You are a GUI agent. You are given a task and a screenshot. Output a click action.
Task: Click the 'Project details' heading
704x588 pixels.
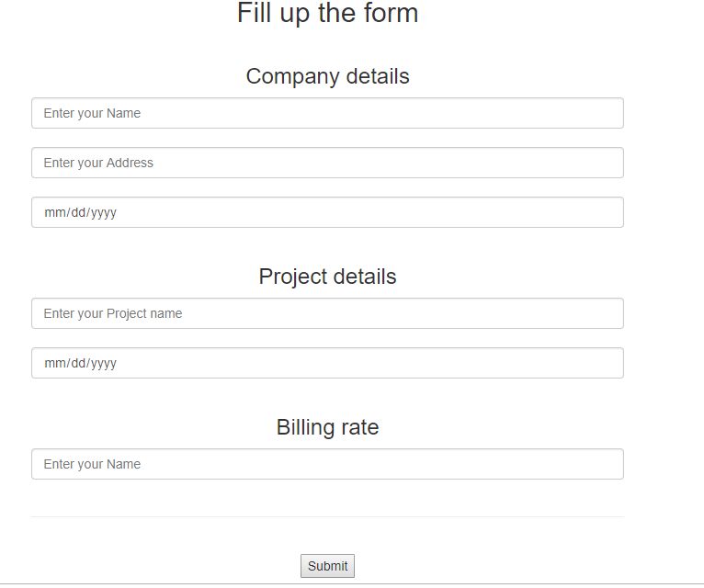pos(327,277)
